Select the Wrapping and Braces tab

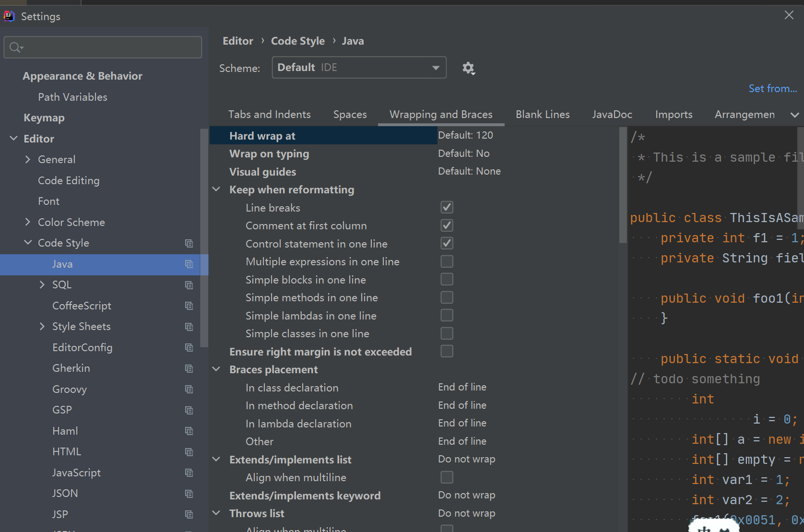point(441,114)
